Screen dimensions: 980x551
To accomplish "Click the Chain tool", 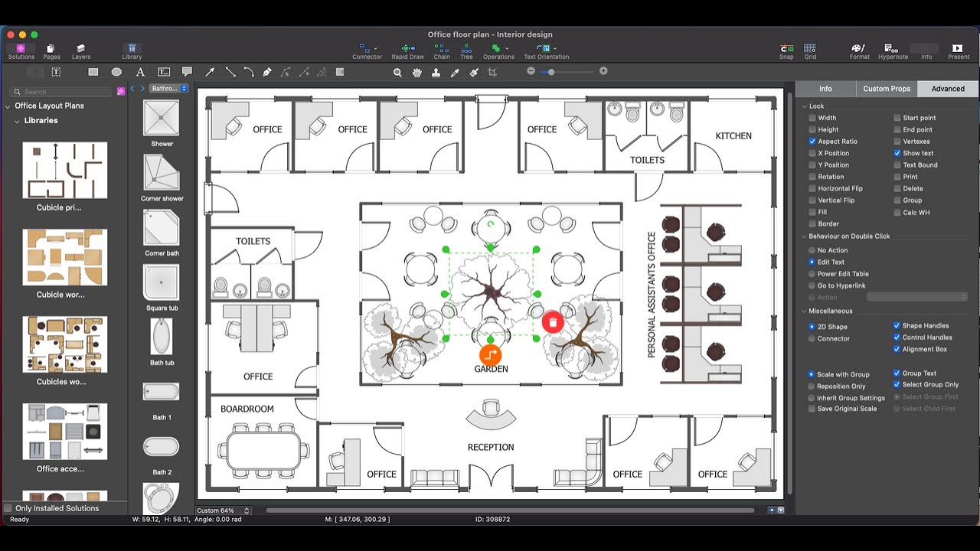I will (442, 51).
